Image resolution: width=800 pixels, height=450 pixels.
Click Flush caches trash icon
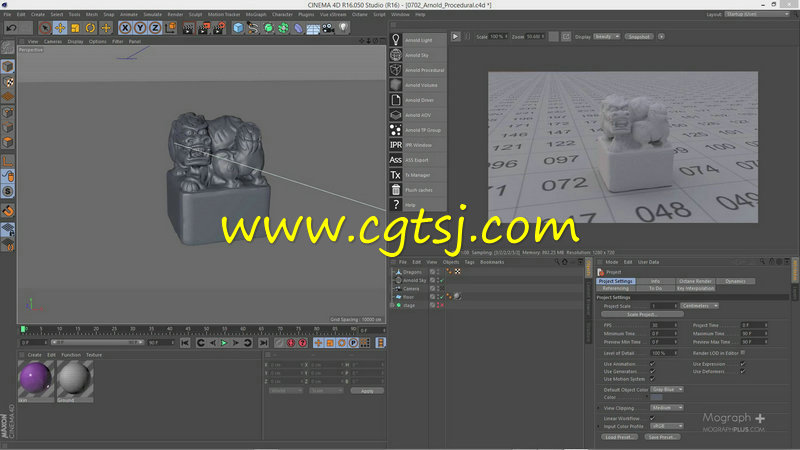(395, 190)
